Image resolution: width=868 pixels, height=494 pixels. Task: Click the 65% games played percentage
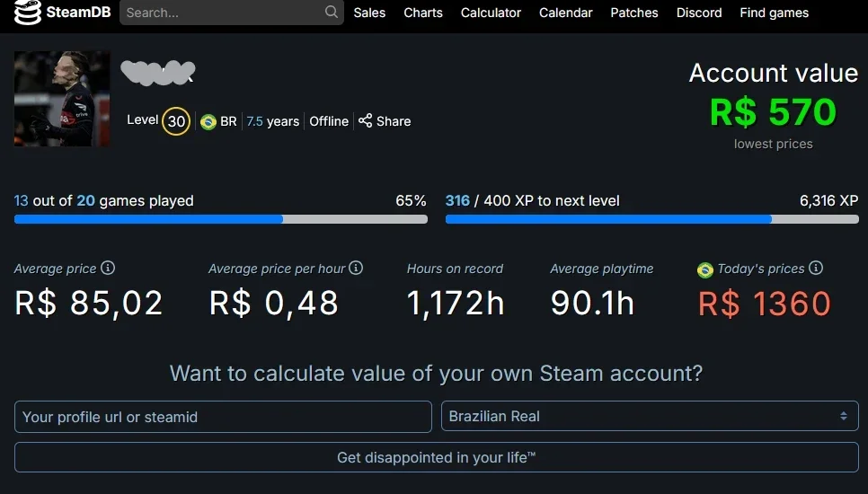coord(411,201)
